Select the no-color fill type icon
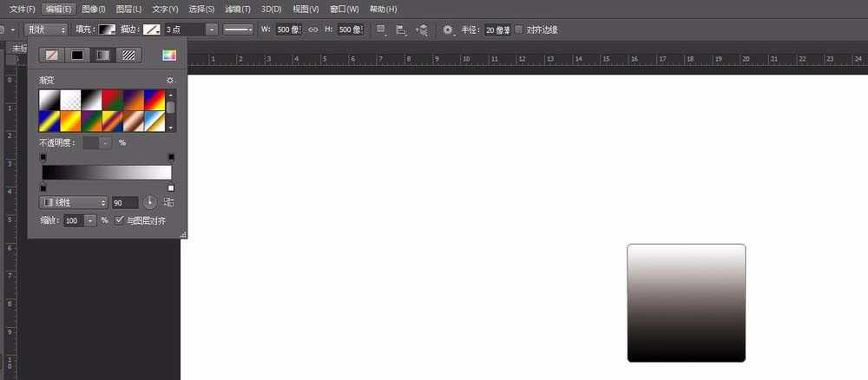The height and width of the screenshot is (380, 868). point(52,55)
